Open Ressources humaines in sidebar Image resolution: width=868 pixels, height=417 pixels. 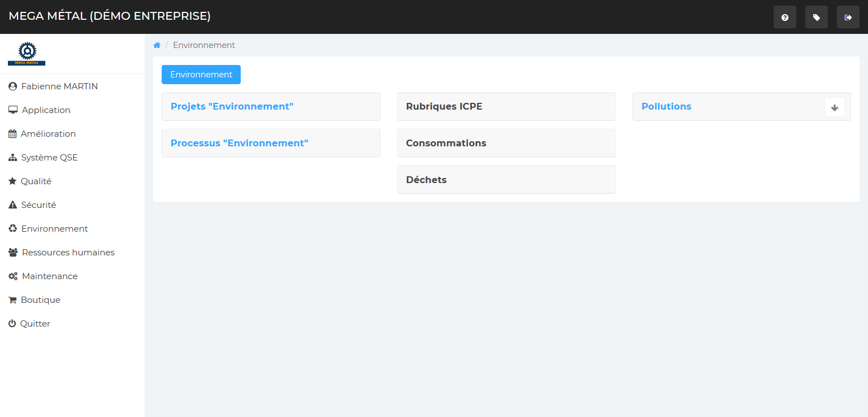(x=68, y=253)
